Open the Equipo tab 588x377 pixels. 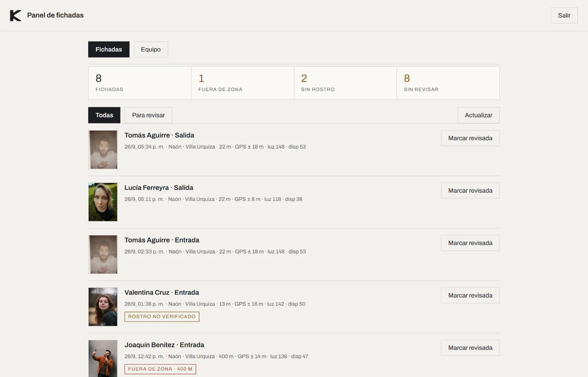point(151,49)
